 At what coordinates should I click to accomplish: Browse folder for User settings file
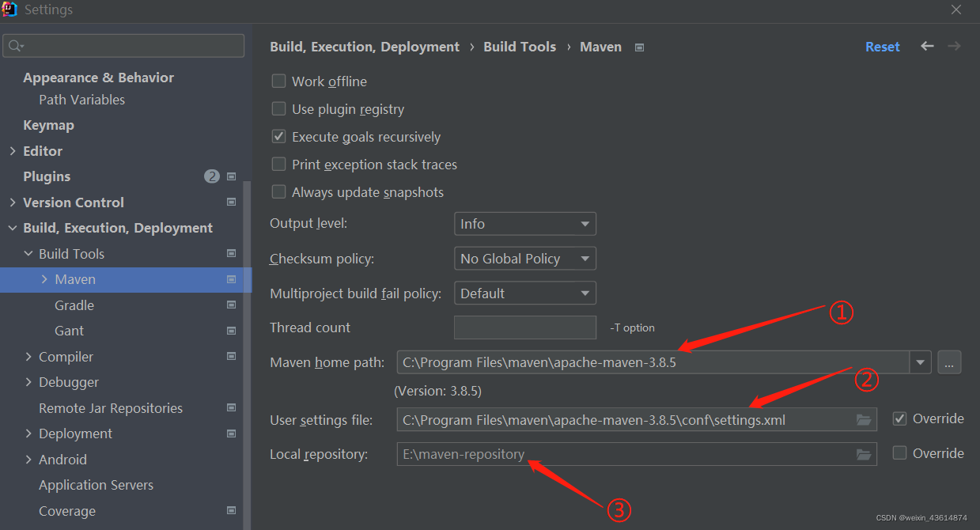click(864, 420)
